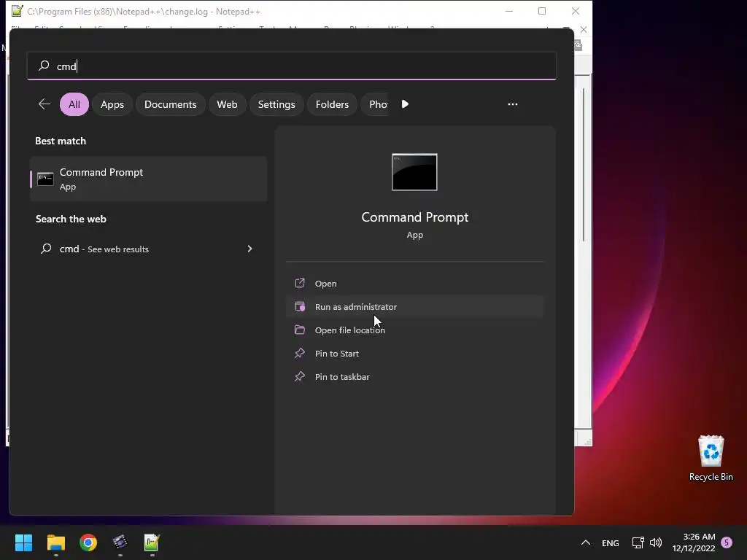Click the Open file location folder icon
Screen dimensions: 747x560
(x=300, y=330)
